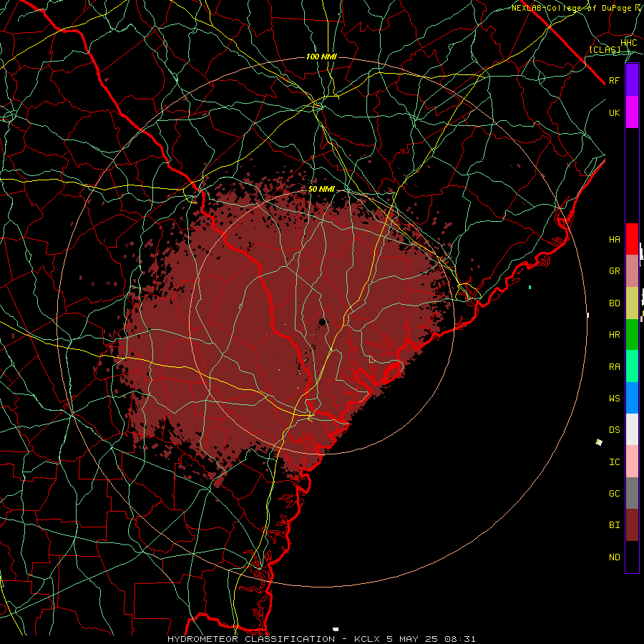Click the GC legend label

(615, 494)
